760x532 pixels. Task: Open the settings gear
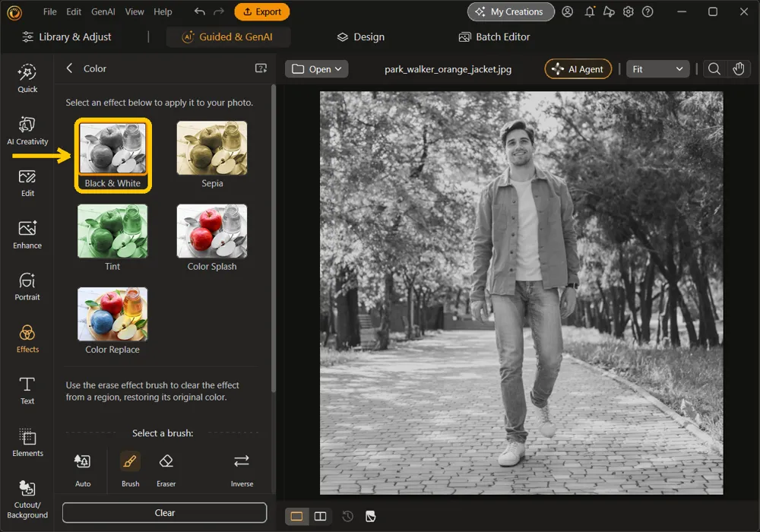629,11
